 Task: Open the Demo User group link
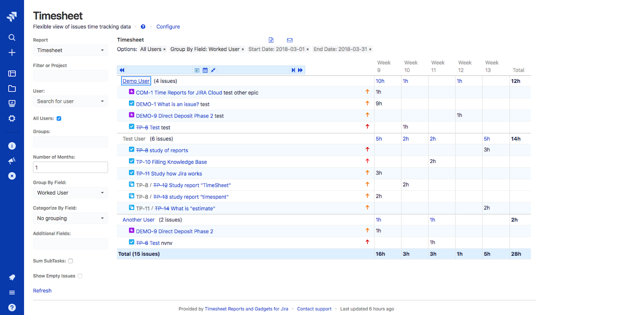click(x=136, y=81)
